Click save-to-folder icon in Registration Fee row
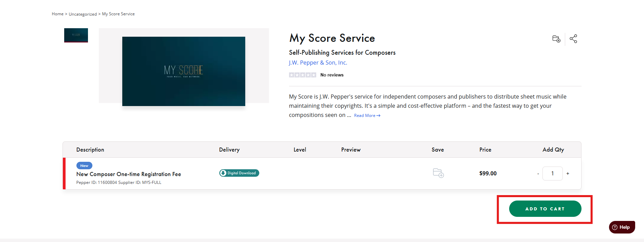This screenshot has width=644, height=242. pos(438,173)
